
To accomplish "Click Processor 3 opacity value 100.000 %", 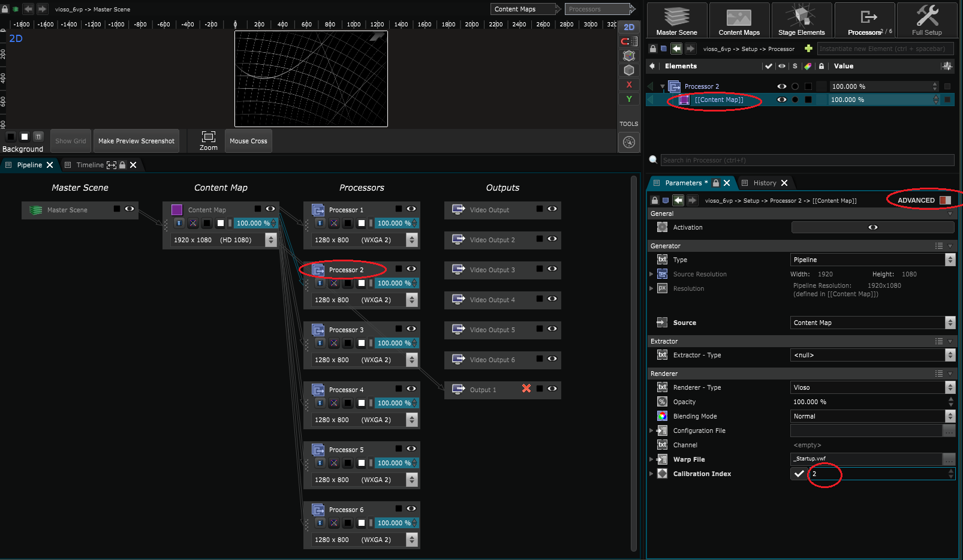I will pyautogui.click(x=394, y=343).
